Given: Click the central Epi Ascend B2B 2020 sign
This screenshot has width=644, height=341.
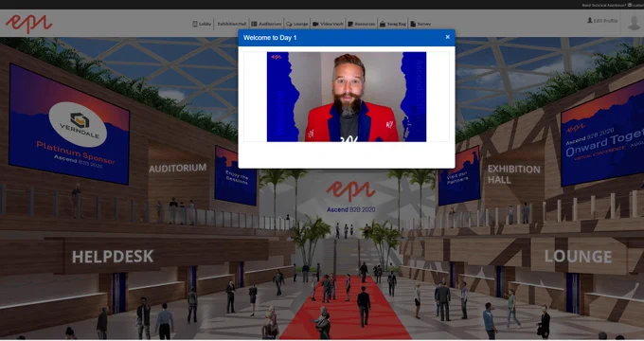Looking at the screenshot, I should [350, 197].
